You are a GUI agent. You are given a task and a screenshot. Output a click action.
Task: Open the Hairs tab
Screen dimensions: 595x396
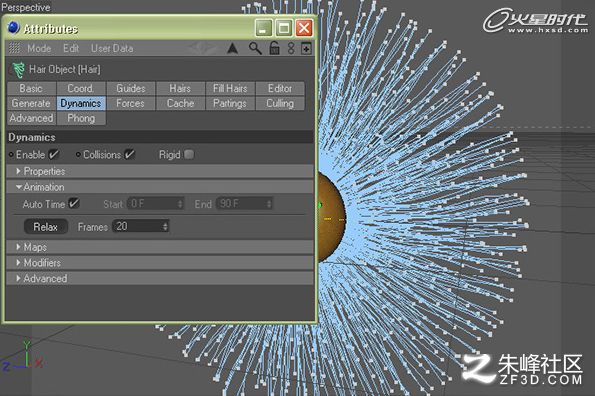click(180, 88)
